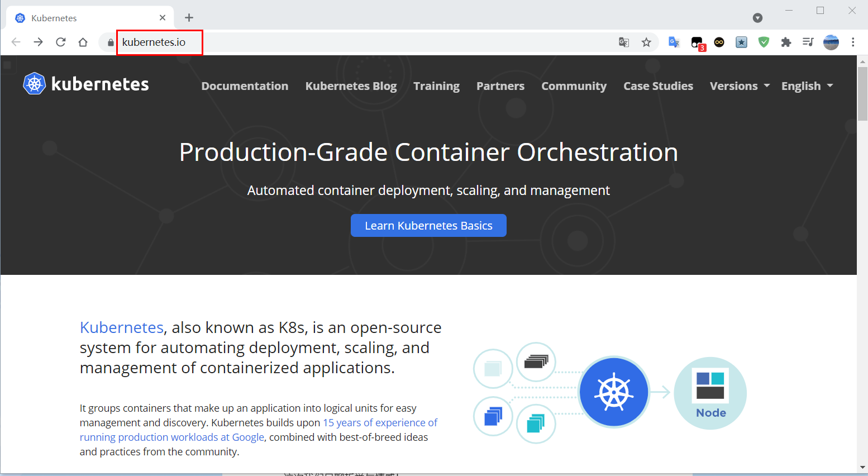The image size is (868, 476).
Task: Open the Documentation nav item
Action: 245,86
